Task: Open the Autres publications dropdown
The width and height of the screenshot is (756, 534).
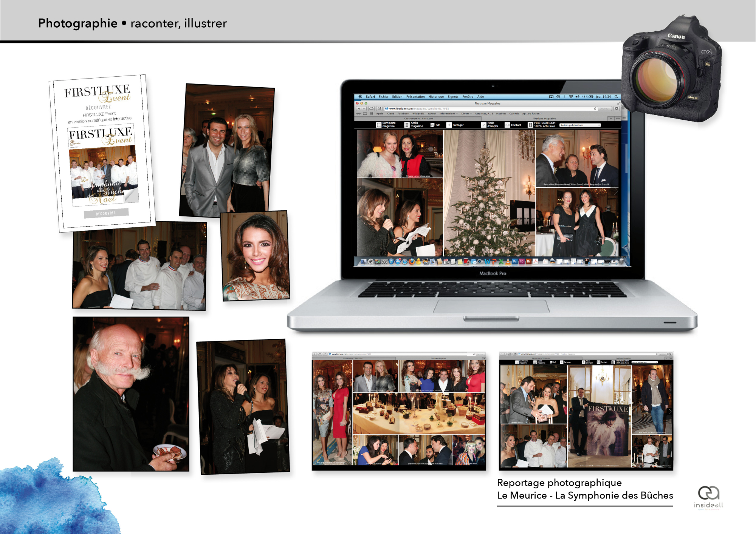Action: click(580, 125)
